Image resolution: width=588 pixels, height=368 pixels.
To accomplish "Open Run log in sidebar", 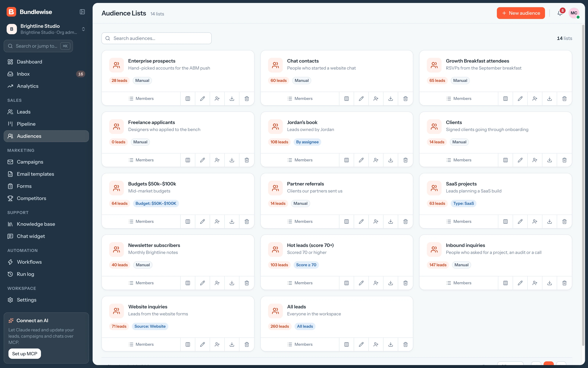I will coord(46,274).
